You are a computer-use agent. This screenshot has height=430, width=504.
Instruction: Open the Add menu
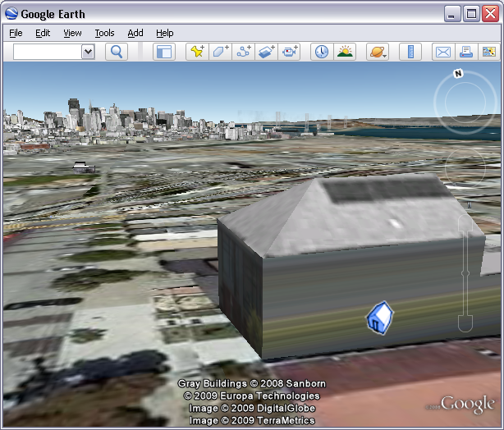point(135,33)
